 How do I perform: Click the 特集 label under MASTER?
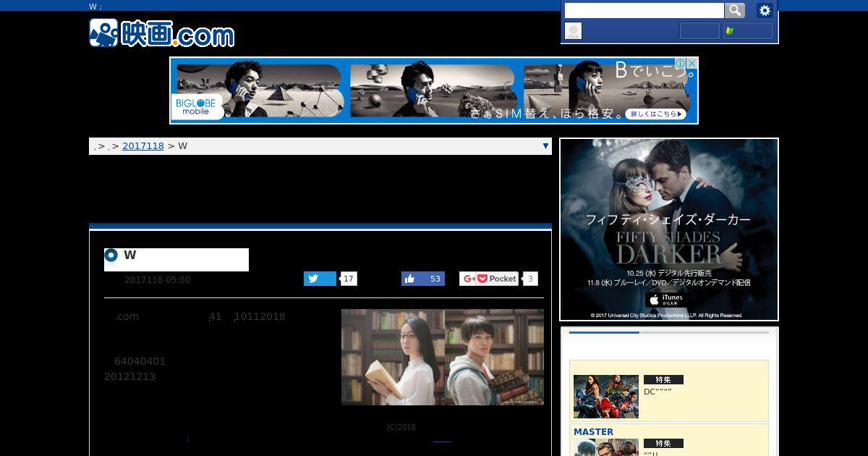(663, 443)
